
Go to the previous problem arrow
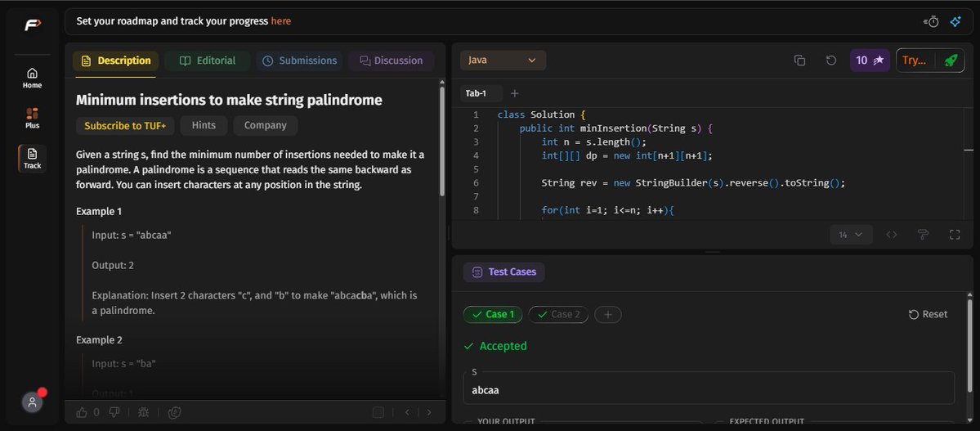click(x=407, y=412)
